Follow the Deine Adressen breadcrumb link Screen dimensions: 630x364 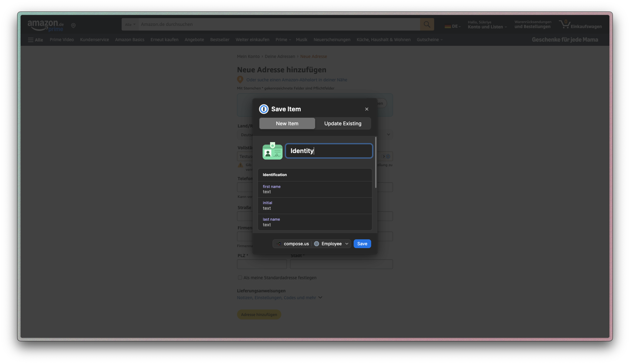(280, 56)
